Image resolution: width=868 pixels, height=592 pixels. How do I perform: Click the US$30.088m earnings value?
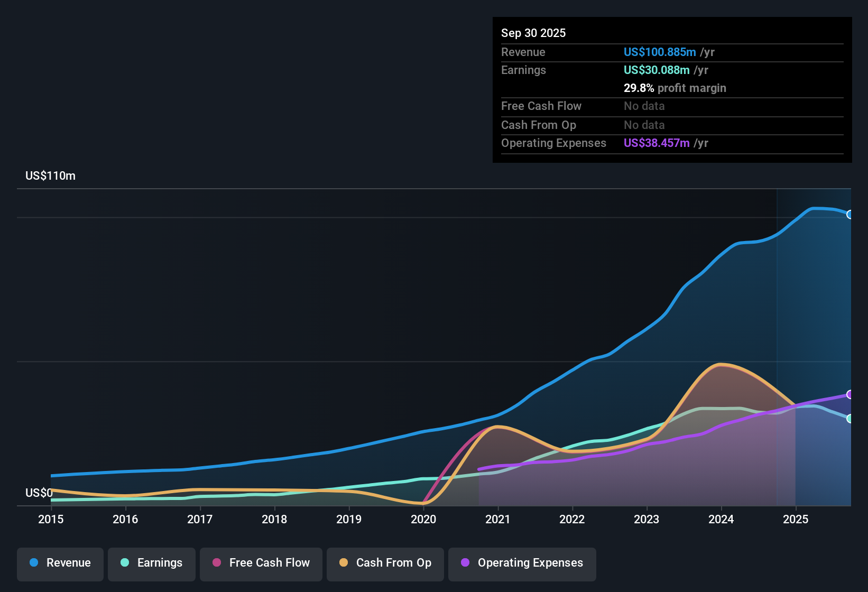(657, 70)
